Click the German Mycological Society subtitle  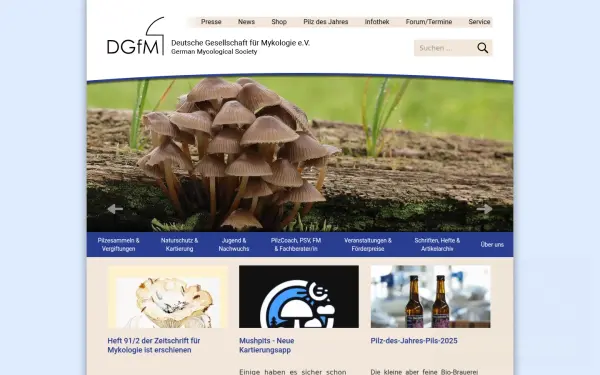[x=214, y=52]
